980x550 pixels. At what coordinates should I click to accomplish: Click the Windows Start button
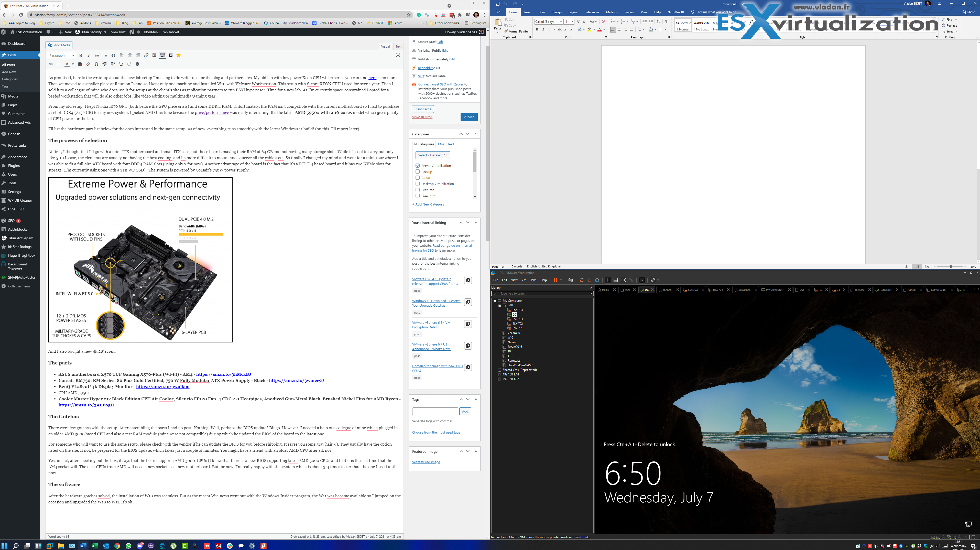pos(5,546)
